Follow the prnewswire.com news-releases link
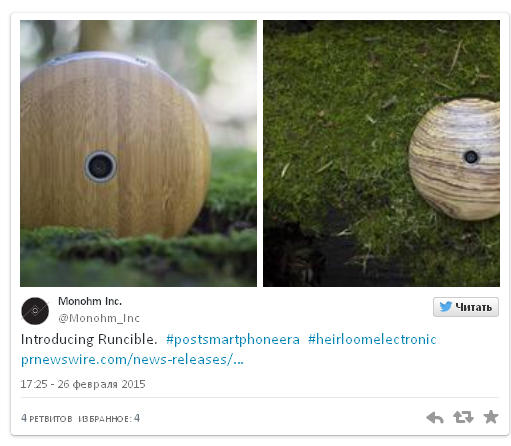511x446 pixels. (132, 360)
